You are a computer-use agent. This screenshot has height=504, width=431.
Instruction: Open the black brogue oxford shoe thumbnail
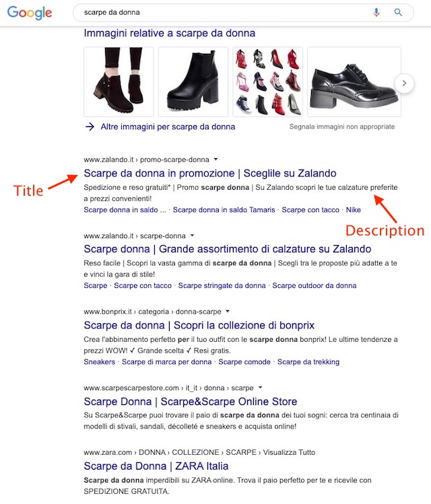(354, 81)
